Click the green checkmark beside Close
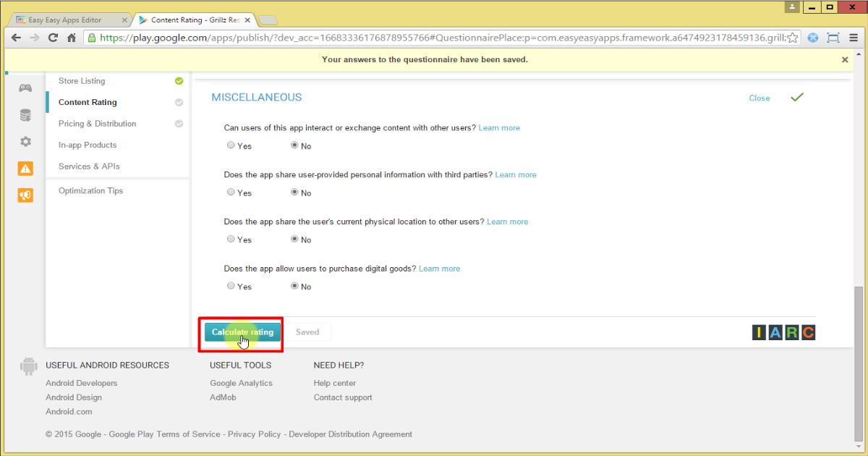This screenshot has width=868, height=456. 796,96
